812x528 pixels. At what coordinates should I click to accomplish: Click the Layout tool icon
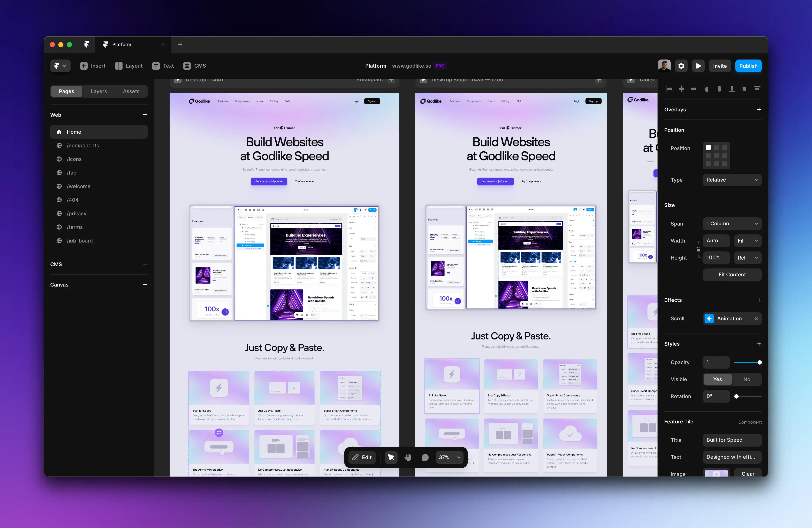point(119,66)
